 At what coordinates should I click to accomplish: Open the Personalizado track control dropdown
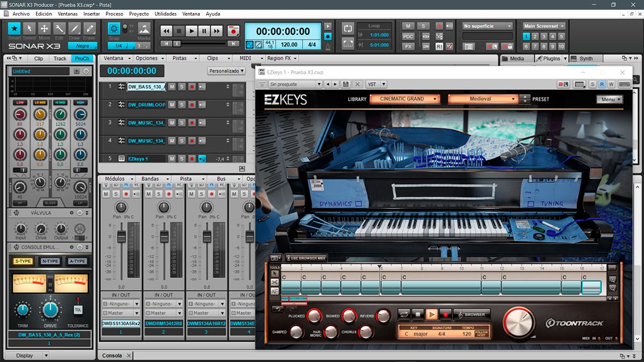tap(226, 71)
